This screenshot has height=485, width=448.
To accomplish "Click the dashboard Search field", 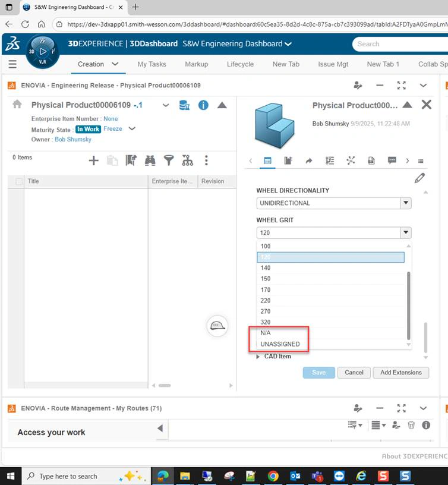I will 400,44.
